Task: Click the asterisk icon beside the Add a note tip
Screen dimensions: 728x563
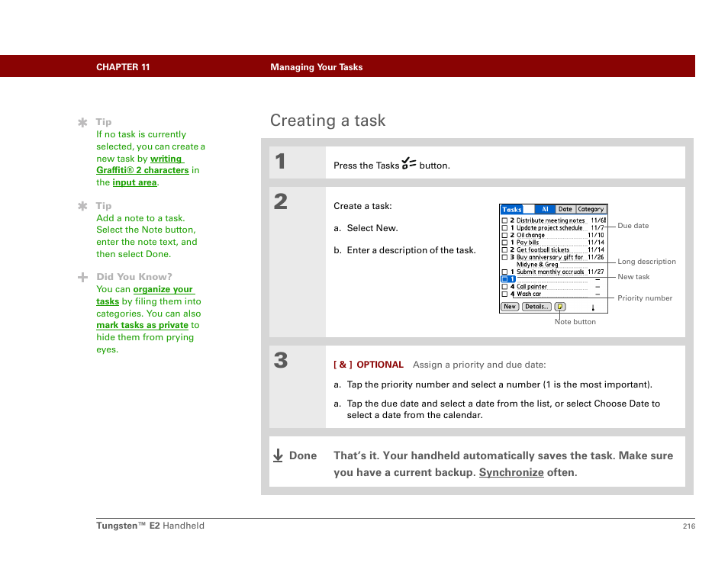Action: tap(82, 206)
